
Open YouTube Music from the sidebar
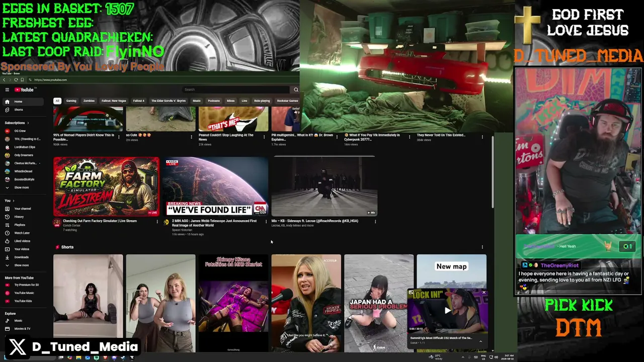coord(24,293)
